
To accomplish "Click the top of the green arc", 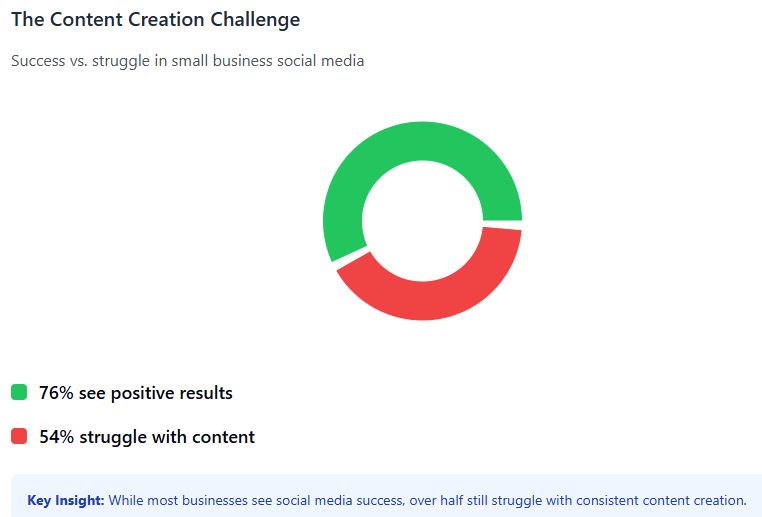I will point(422,141).
